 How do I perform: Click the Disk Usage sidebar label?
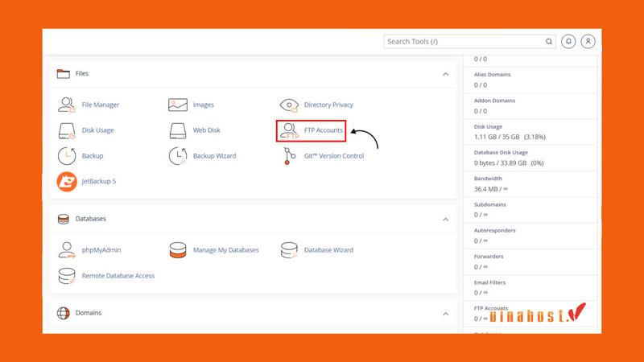[x=488, y=127]
